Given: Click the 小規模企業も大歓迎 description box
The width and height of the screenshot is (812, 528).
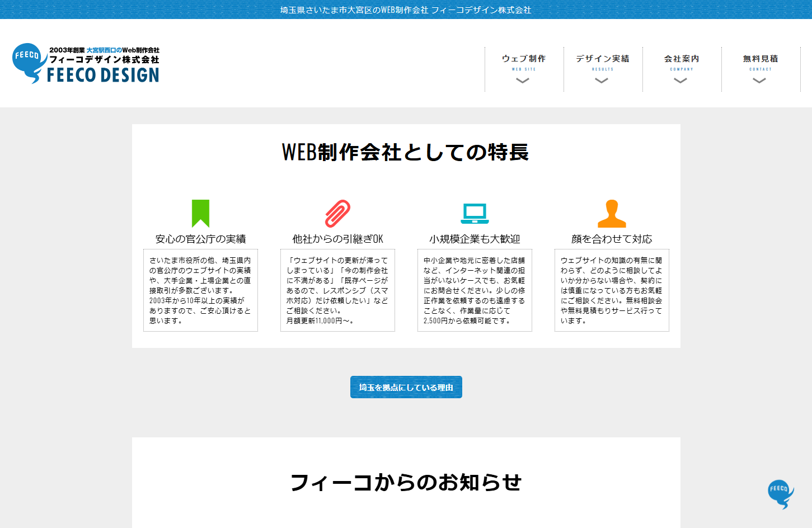Looking at the screenshot, I should coord(475,290).
